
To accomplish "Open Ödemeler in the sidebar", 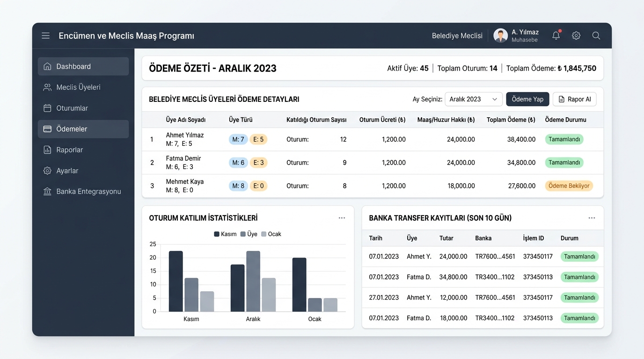I will [x=83, y=129].
